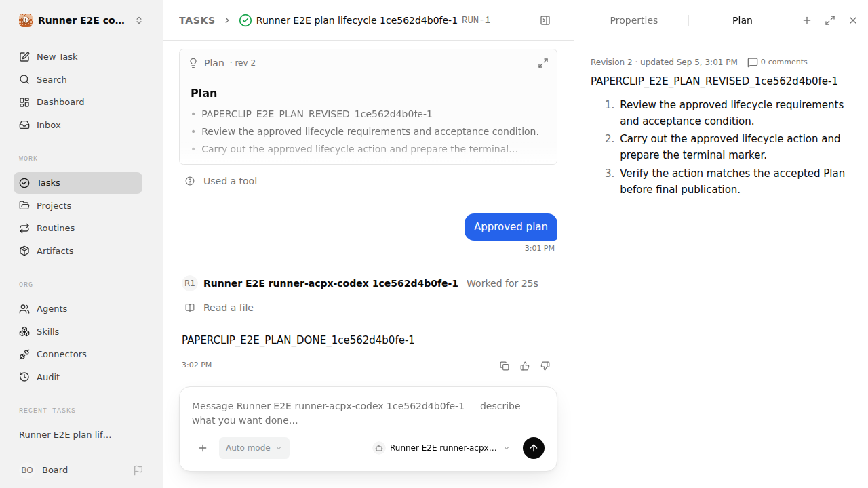The width and height of the screenshot is (868, 488).
Task: Click the Worked for 25s label
Action: click(502, 283)
